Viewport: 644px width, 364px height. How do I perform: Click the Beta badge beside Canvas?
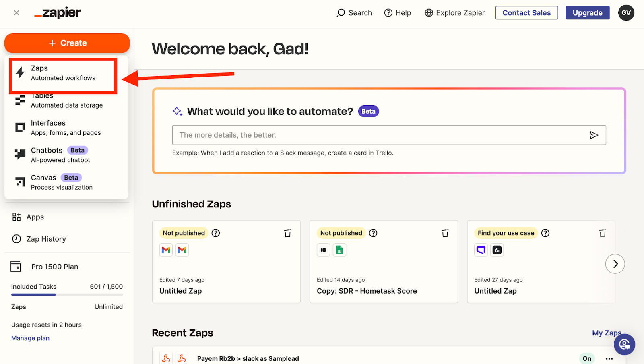(71, 178)
